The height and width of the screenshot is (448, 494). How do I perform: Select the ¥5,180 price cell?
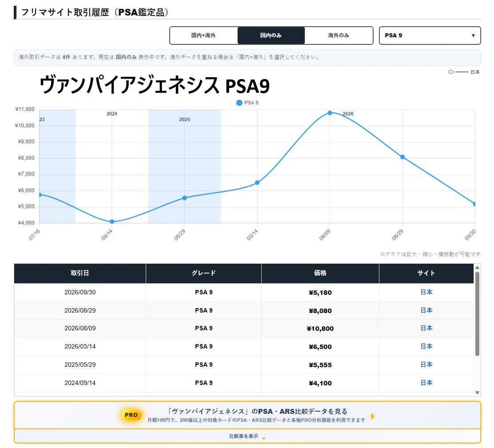click(x=320, y=293)
